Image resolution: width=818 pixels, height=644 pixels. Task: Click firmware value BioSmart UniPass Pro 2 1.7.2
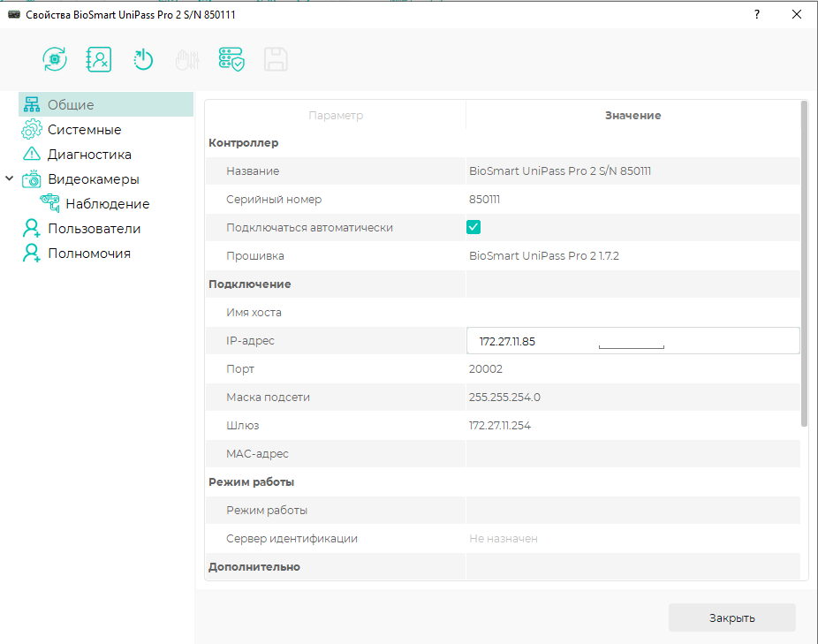[544, 255]
